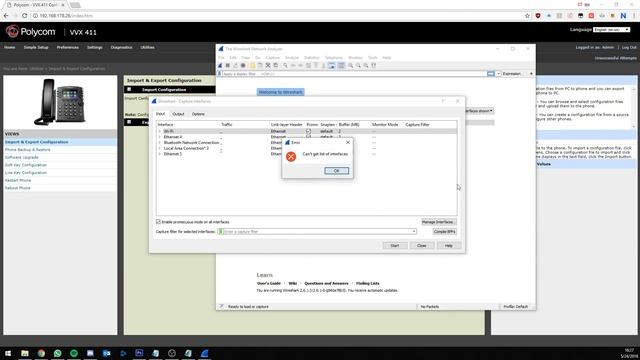This screenshot has width=640, height=360.
Task: Open Wireshark Statistics menu
Action: pos(312,58)
